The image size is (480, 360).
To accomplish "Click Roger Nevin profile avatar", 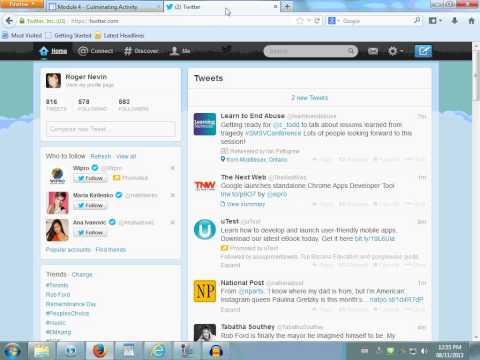I will pyautogui.click(x=53, y=80).
